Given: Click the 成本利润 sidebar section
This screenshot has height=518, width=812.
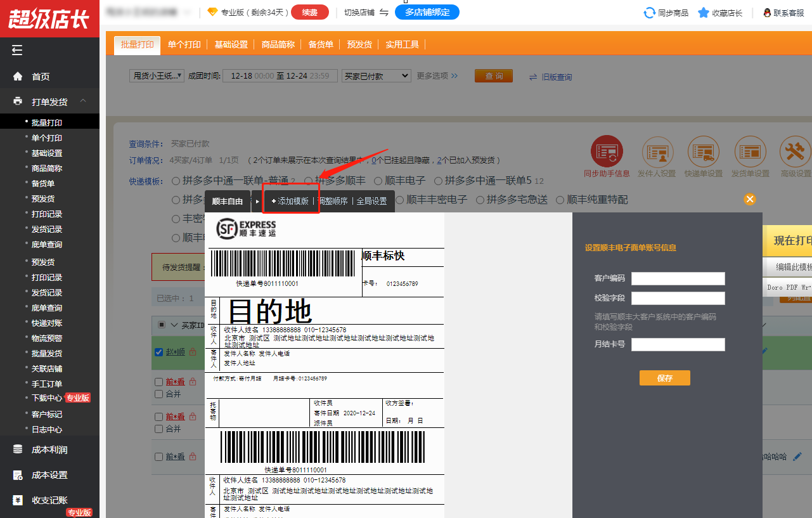Looking at the screenshot, I should click(49, 450).
